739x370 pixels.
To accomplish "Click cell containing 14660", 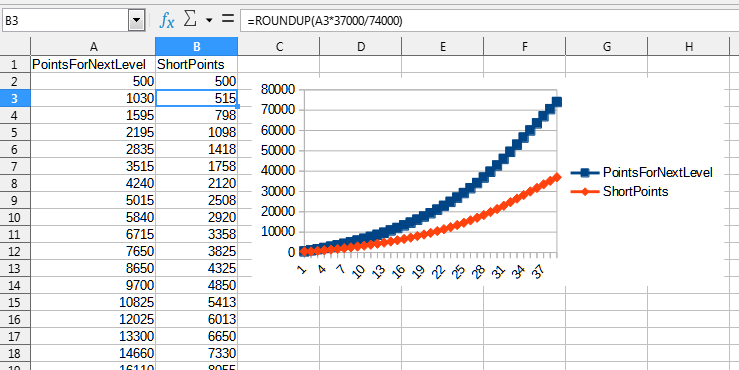I will (x=93, y=353).
